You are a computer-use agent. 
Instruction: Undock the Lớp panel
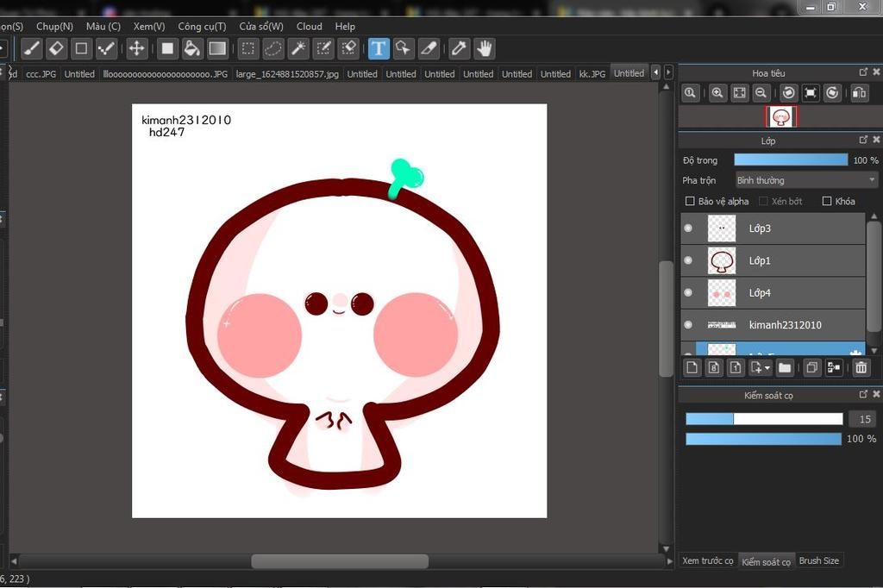pyautogui.click(x=863, y=140)
